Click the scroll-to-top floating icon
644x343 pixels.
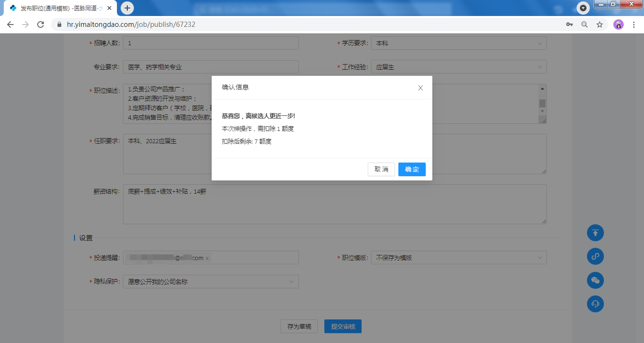[x=595, y=233]
